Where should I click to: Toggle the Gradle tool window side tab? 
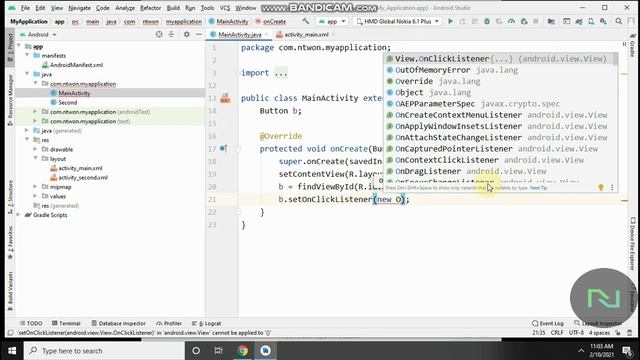(632, 46)
